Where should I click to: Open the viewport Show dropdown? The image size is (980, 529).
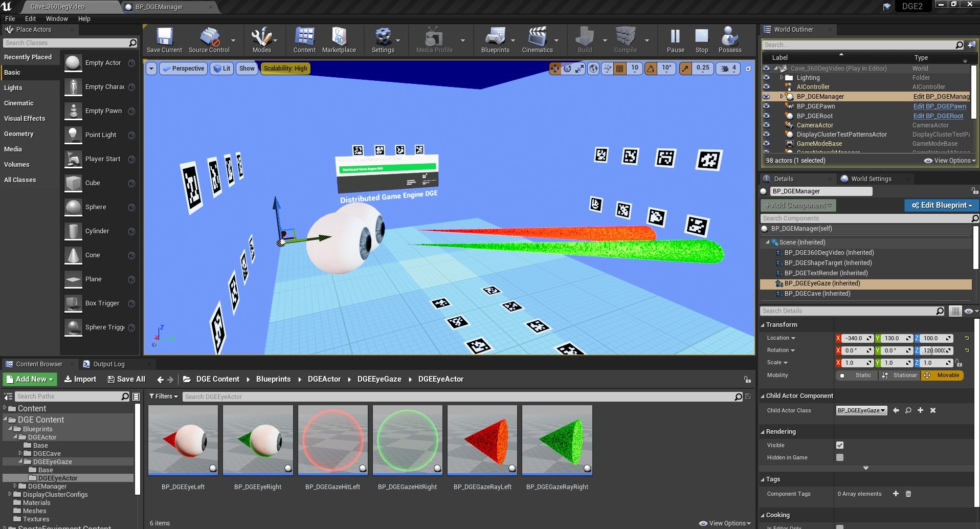tap(247, 69)
